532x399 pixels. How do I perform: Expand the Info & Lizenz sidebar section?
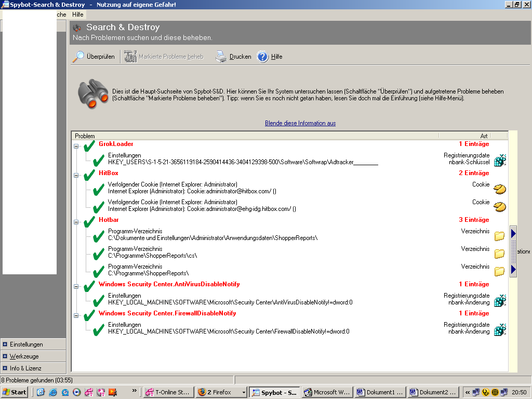pos(5,368)
